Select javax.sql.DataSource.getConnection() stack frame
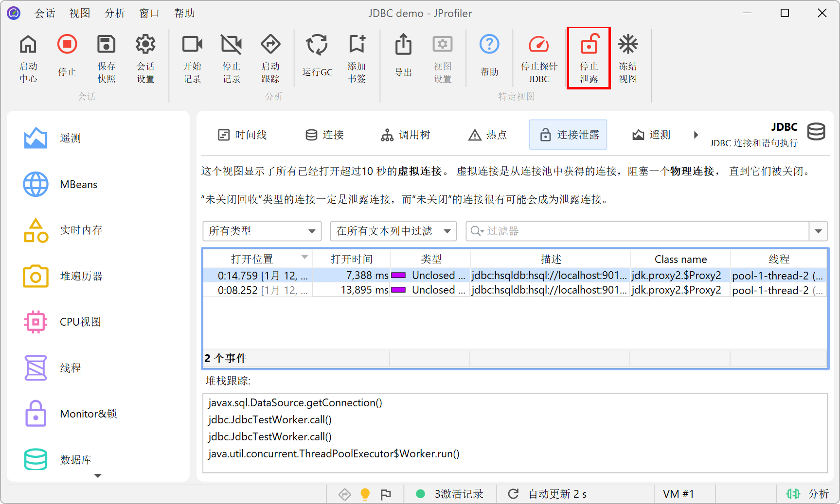This screenshot has height=504, width=840. (295, 402)
